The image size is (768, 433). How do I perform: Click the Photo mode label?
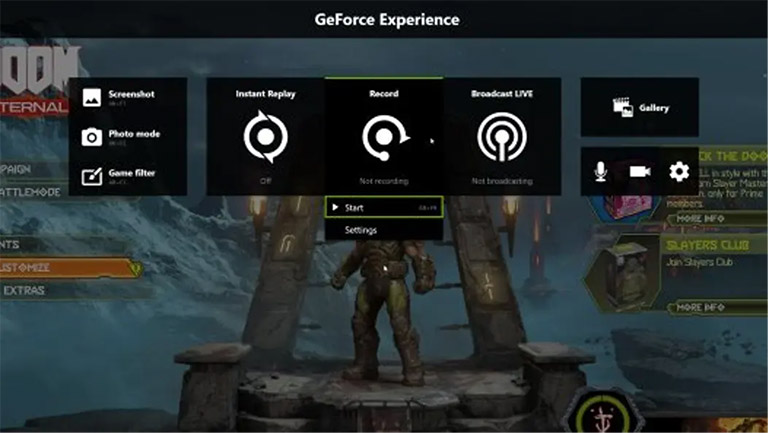pos(134,134)
